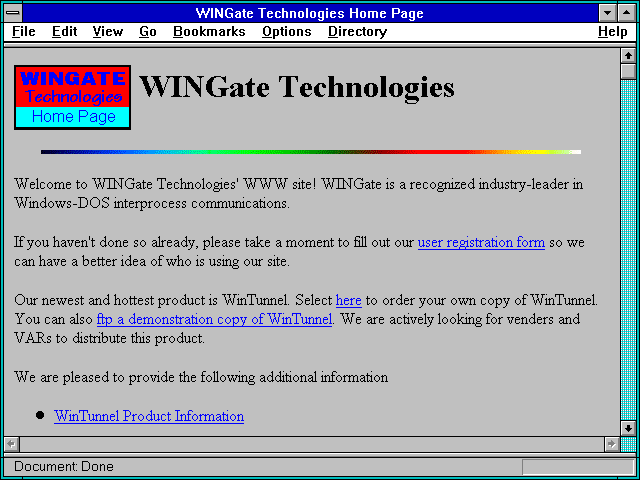Open the File menu
Image resolution: width=640 pixels, height=480 pixels.
tap(24, 32)
